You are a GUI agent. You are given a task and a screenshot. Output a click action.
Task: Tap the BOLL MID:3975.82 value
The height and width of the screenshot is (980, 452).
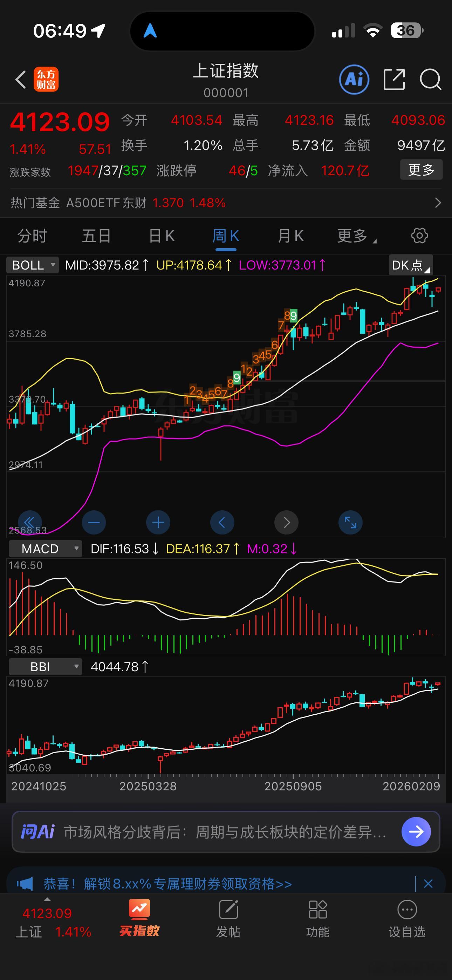(x=107, y=265)
